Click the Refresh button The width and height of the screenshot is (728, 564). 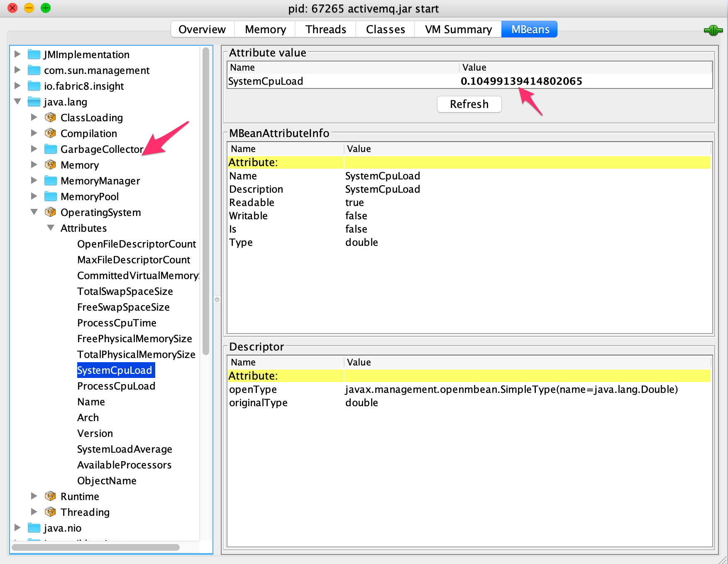coord(469,104)
